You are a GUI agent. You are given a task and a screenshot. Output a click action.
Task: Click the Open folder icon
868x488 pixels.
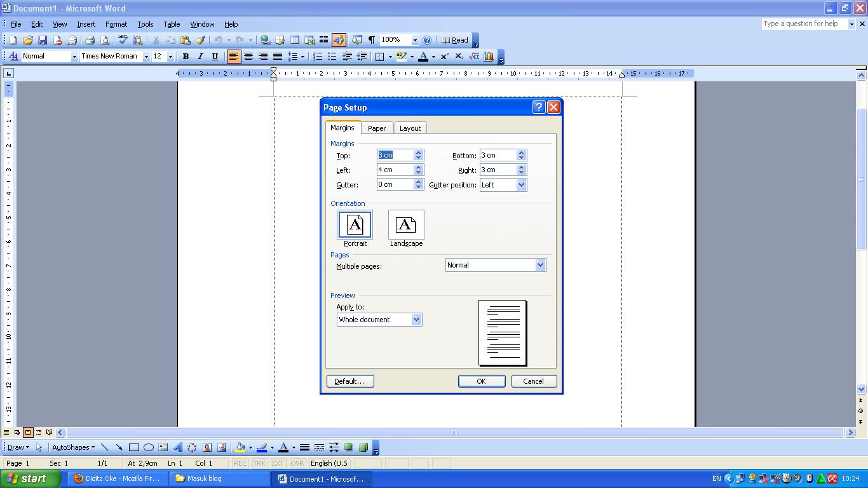[x=27, y=40]
